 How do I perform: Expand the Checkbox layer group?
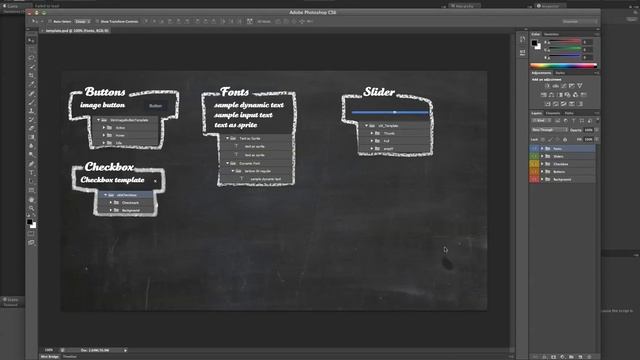tap(542, 164)
